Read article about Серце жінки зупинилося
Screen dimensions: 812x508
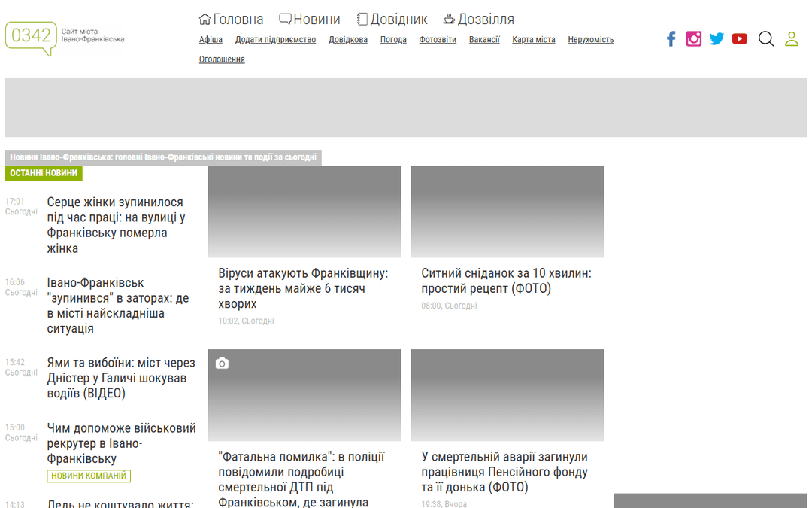pyautogui.click(x=116, y=225)
